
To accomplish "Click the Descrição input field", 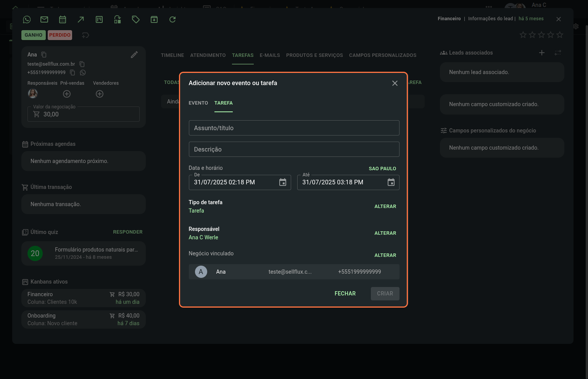I will [294, 149].
